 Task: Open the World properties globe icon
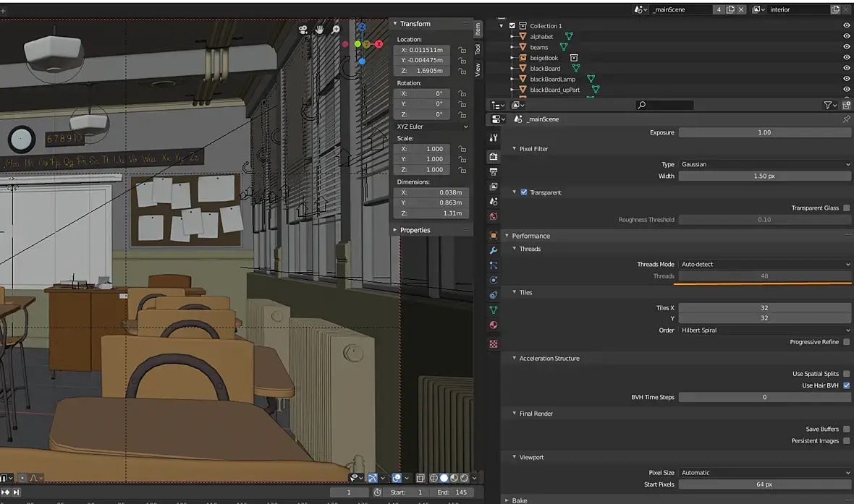coord(494,216)
